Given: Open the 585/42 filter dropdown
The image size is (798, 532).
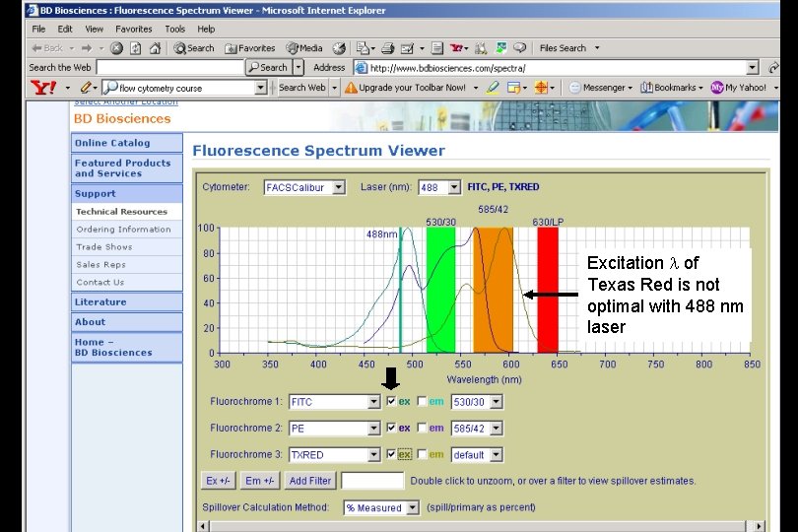Looking at the screenshot, I should pyautogui.click(x=477, y=429).
